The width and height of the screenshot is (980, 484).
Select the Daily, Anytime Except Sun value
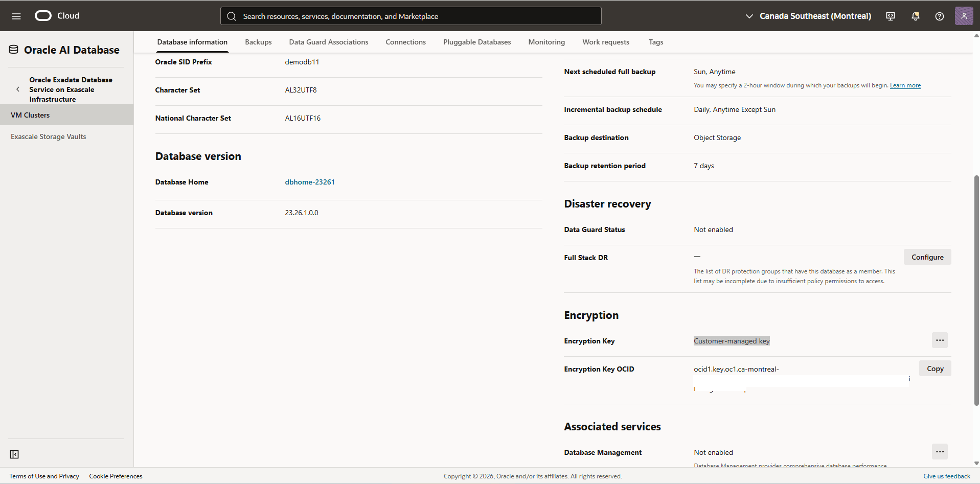click(735, 109)
